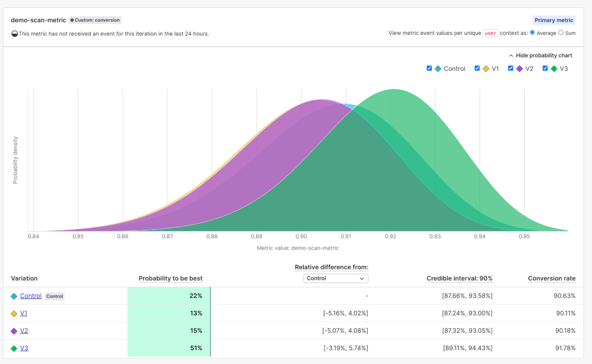Collapse chart via Hide probability chart
Image resolution: width=592 pixels, height=364 pixels.
tap(540, 56)
